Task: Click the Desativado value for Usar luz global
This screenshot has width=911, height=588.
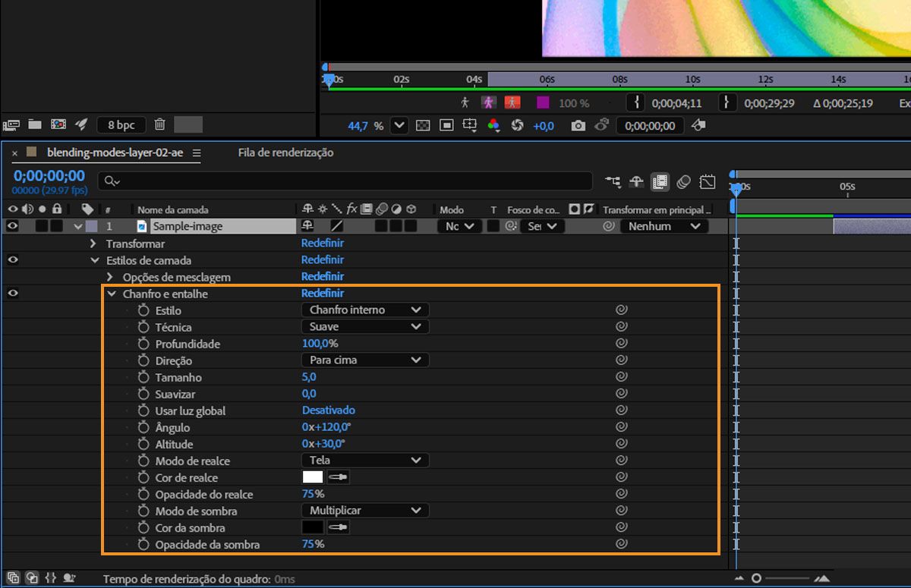Action: pos(328,410)
